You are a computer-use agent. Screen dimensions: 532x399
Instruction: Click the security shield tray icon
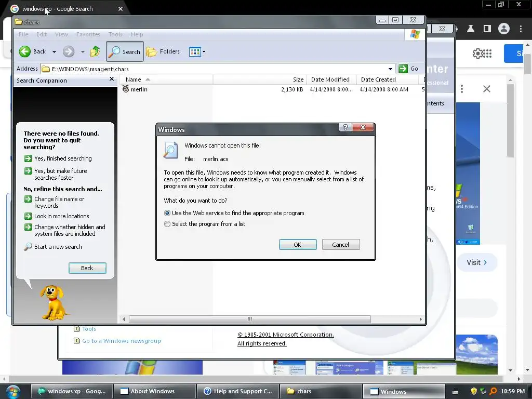474,391
